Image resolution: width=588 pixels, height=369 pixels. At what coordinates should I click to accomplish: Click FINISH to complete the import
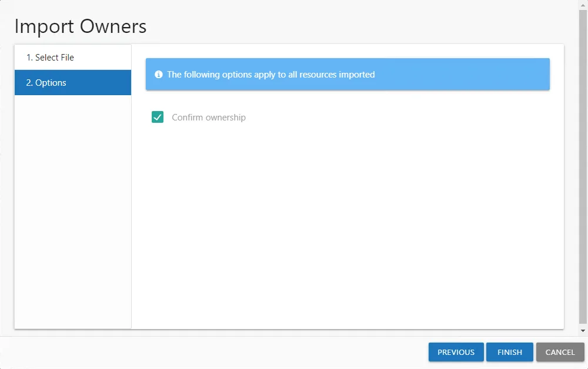[x=510, y=352]
